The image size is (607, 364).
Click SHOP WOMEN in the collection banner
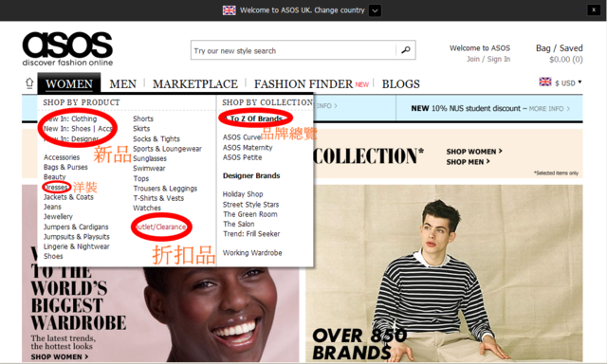coord(474,152)
